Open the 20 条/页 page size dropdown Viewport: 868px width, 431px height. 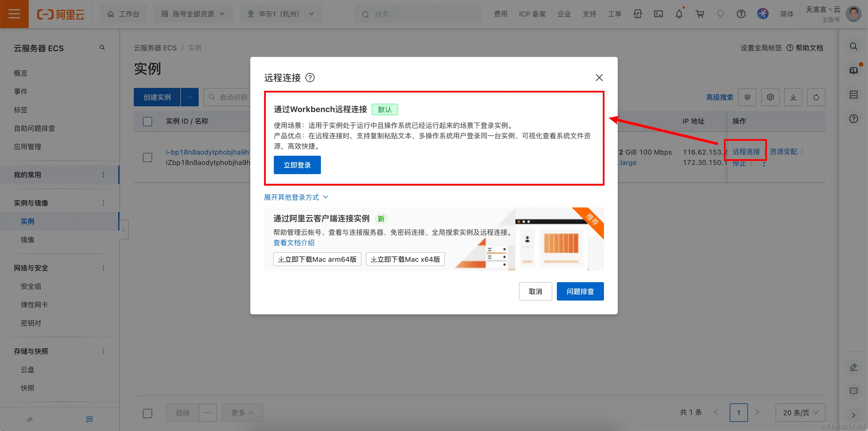(800, 412)
